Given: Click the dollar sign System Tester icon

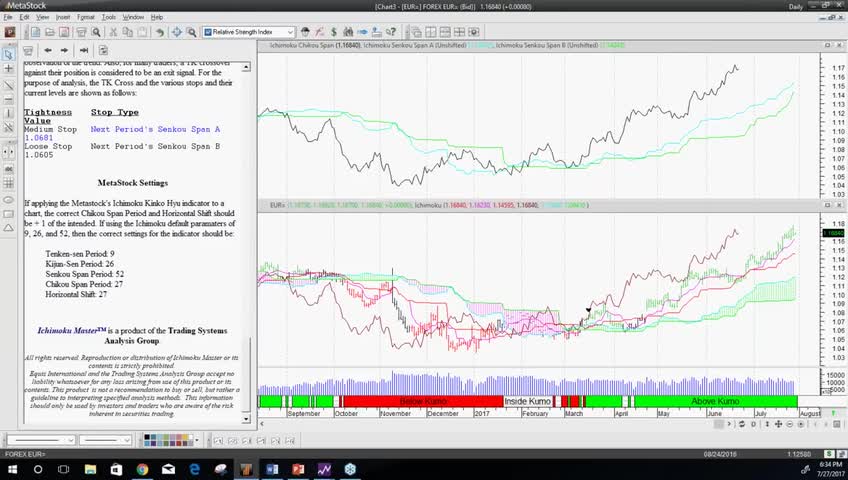Looking at the screenshot, I should 334,32.
